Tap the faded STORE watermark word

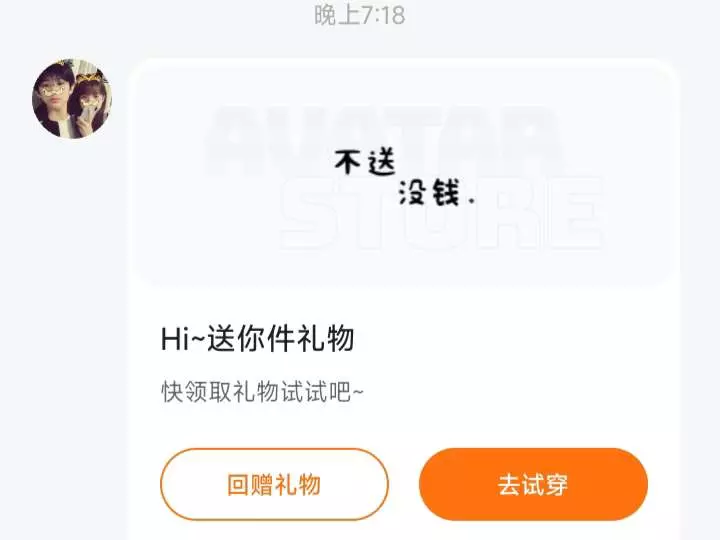coord(442,214)
